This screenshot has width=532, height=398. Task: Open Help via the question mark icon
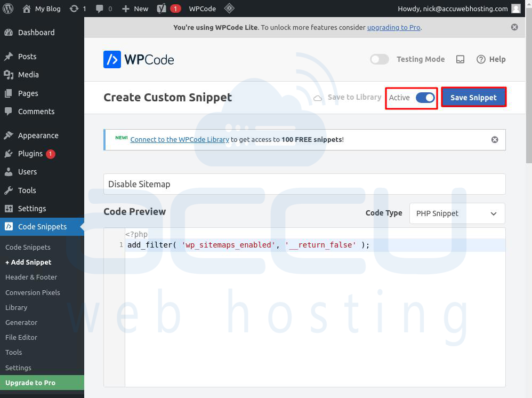pos(481,59)
